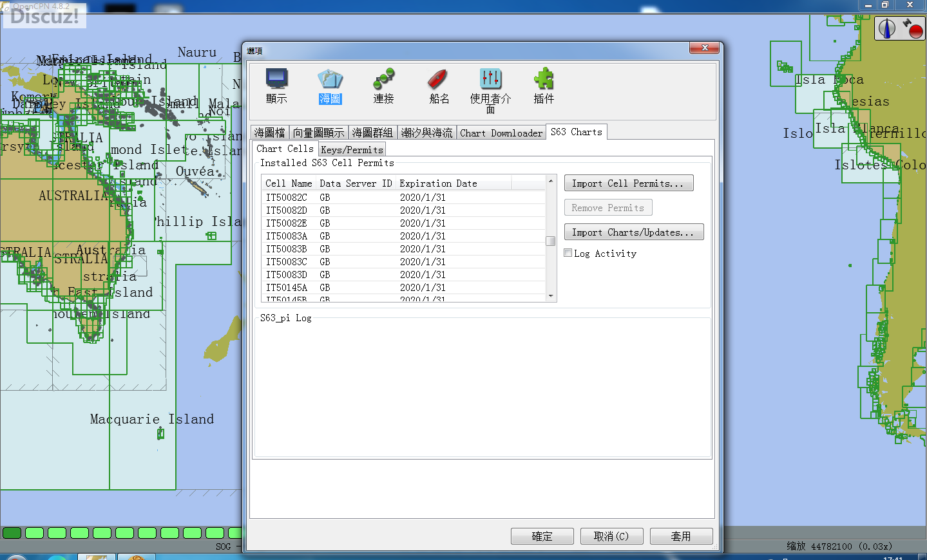
Task: Click the compass icon in main window
Action: click(887, 28)
